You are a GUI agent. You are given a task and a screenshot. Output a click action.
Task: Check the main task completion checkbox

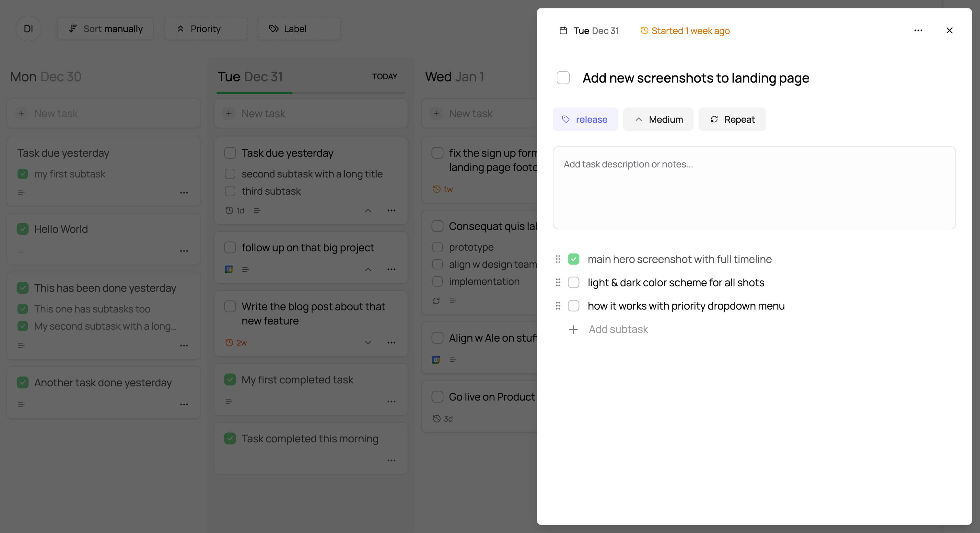[563, 78]
